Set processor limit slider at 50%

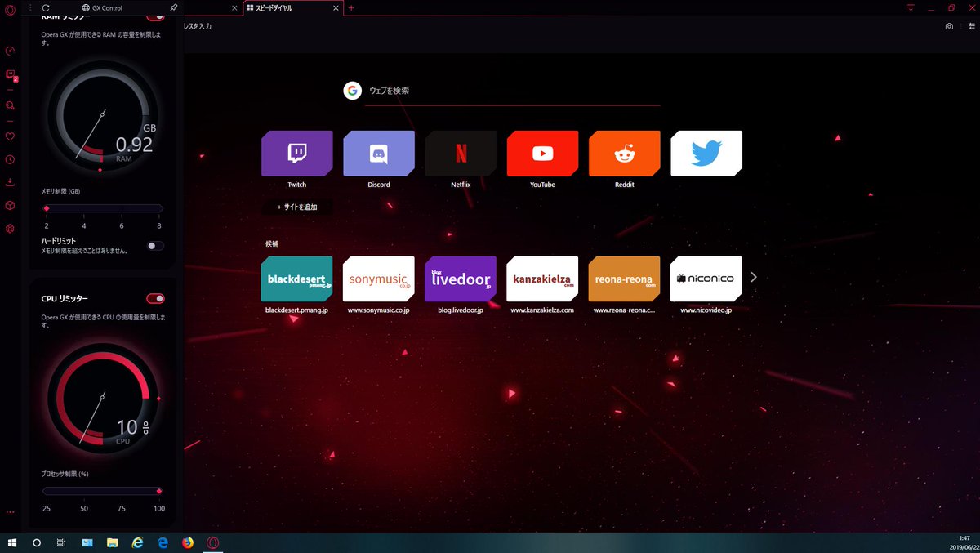click(84, 492)
